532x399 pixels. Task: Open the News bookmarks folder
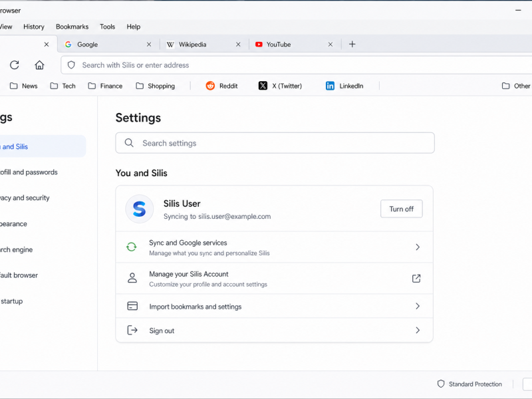(24, 86)
